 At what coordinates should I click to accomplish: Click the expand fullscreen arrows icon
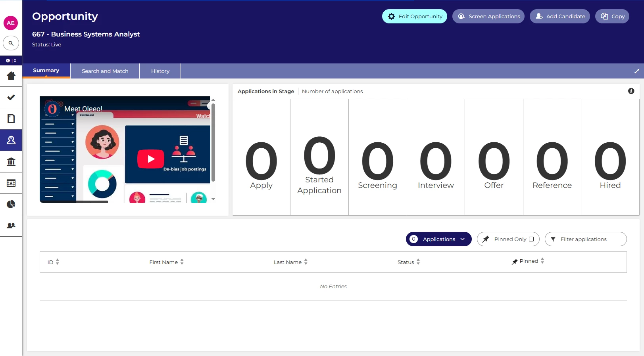click(637, 71)
